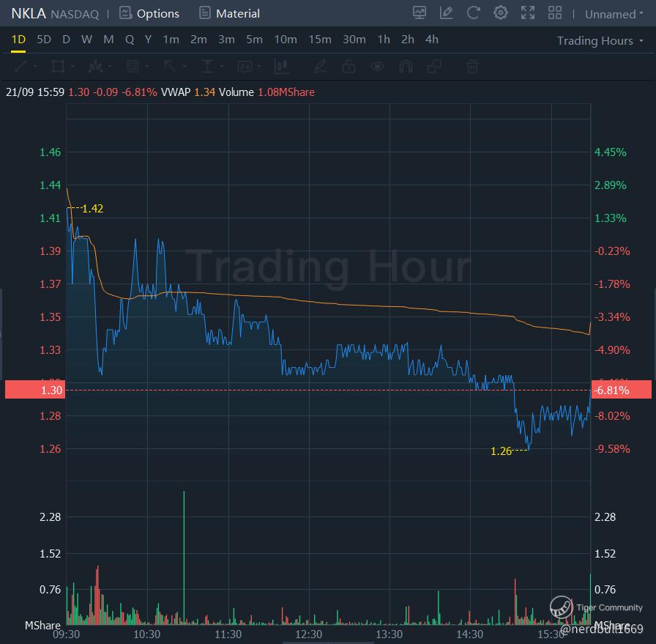Open the Unnamed layout dropdown

tap(614, 14)
